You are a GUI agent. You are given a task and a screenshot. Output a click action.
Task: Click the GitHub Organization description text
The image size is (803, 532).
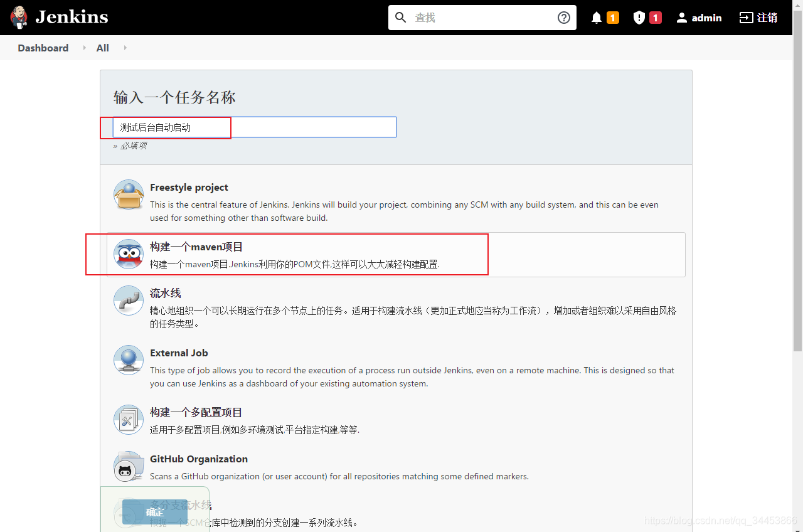coord(339,476)
